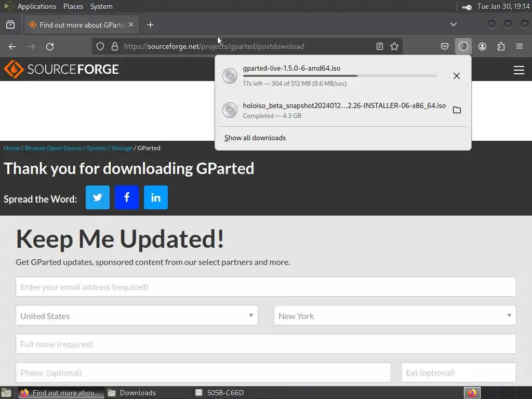
Task: Switch to Downloads taskbar window
Action: point(148,393)
